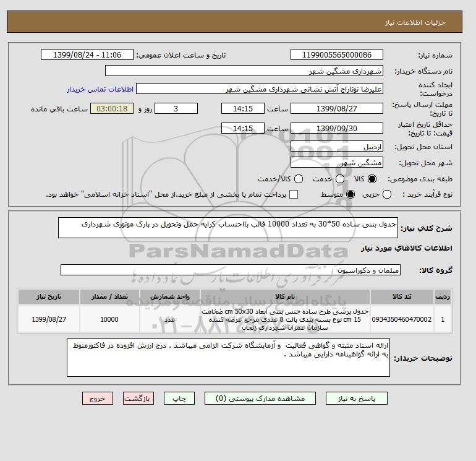
Task: Click the توضیحات خریدار label
Action: click(x=423, y=358)
